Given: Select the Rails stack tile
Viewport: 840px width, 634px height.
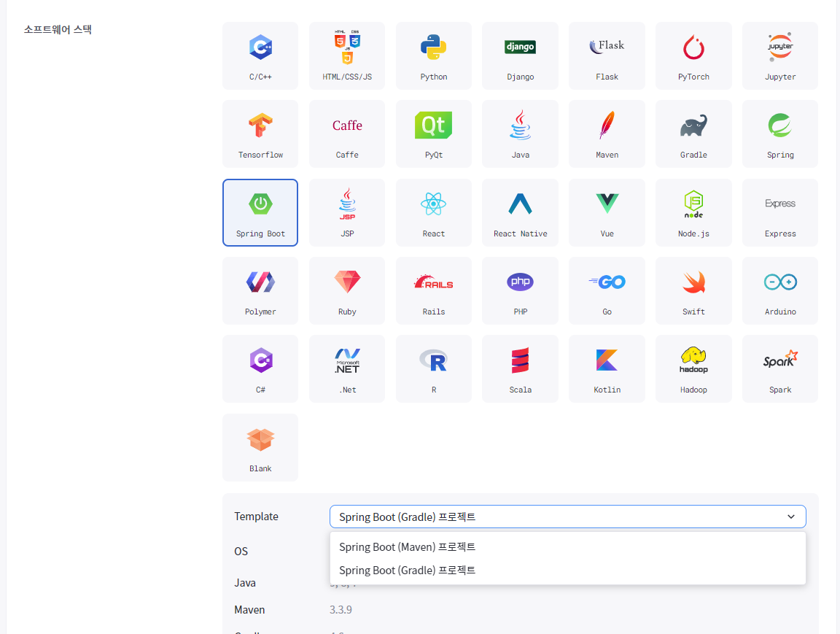Looking at the screenshot, I should 434,291.
